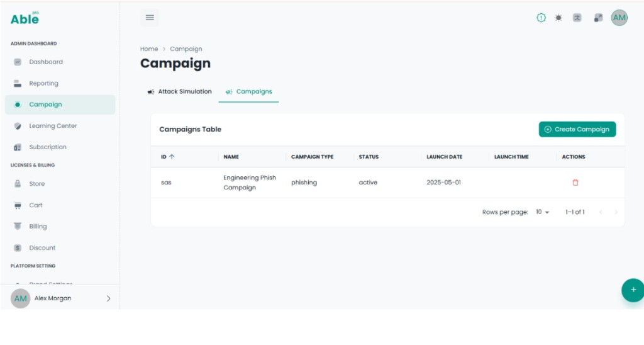Screen dimensions: 644x345
Task: Open the rows per page dropdown
Action: (x=542, y=212)
